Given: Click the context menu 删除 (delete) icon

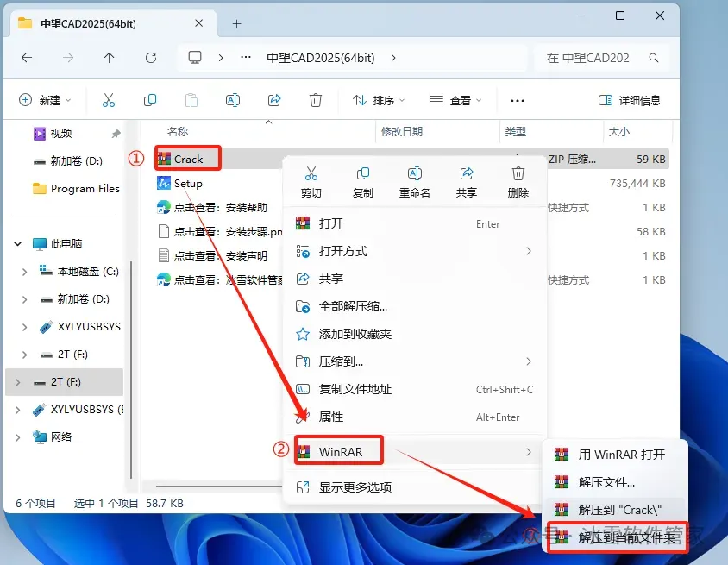Looking at the screenshot, I should 518,174.
